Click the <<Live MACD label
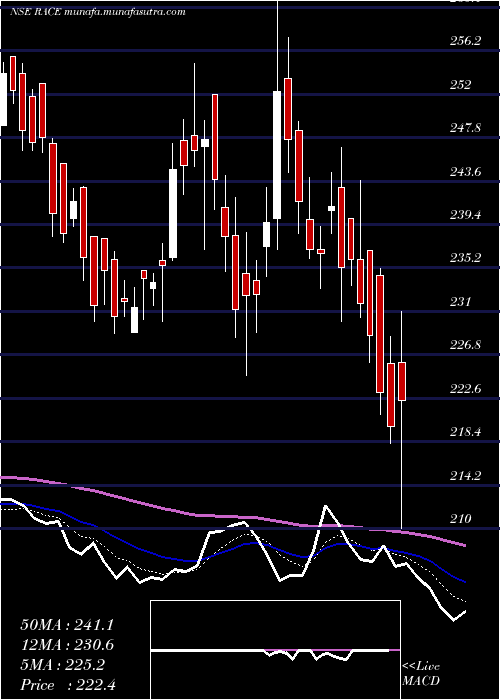The width and height of the screenshot is (500, 700). (421, 674)
